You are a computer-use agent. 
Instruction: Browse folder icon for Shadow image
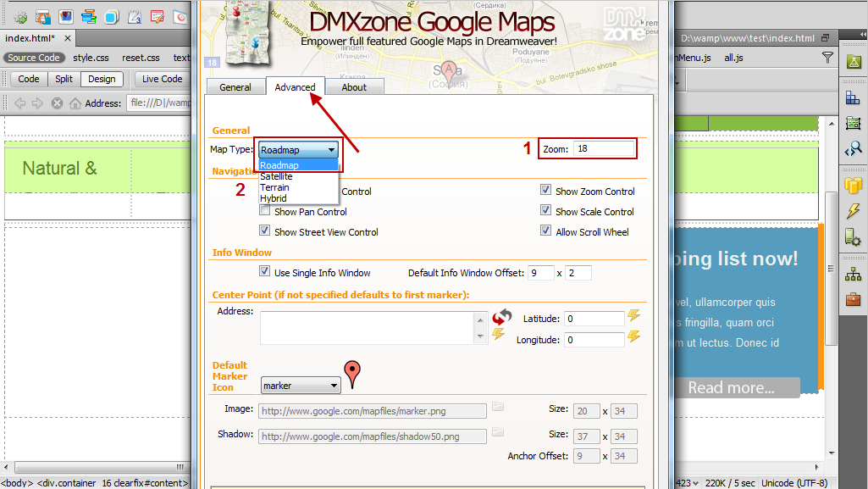coord(498,432)
